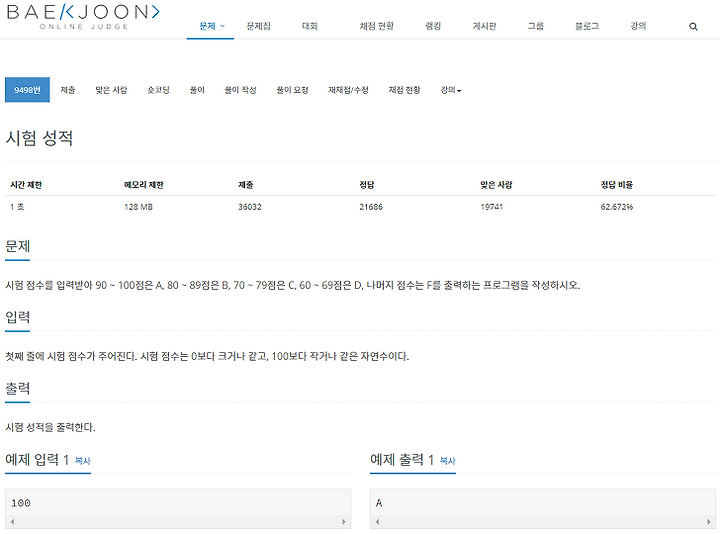720x534 pixels.
Task: Open 재채점/수정 tab
Action: 348,90
